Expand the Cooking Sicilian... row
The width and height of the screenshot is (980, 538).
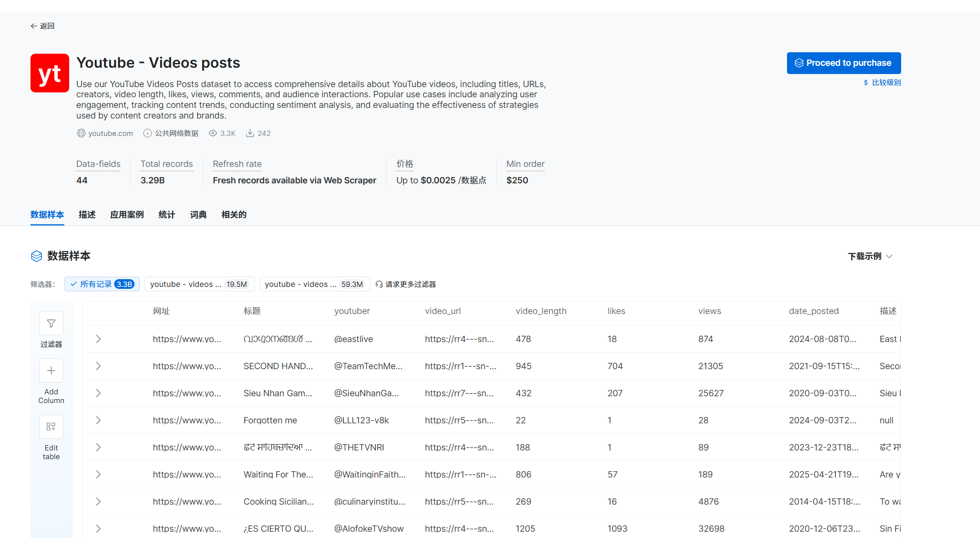(x=98, y=502)
